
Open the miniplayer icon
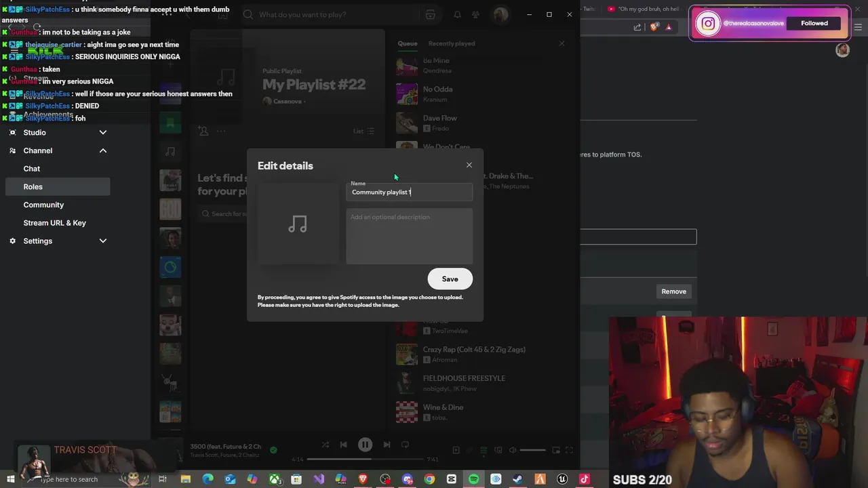(556, 450)
